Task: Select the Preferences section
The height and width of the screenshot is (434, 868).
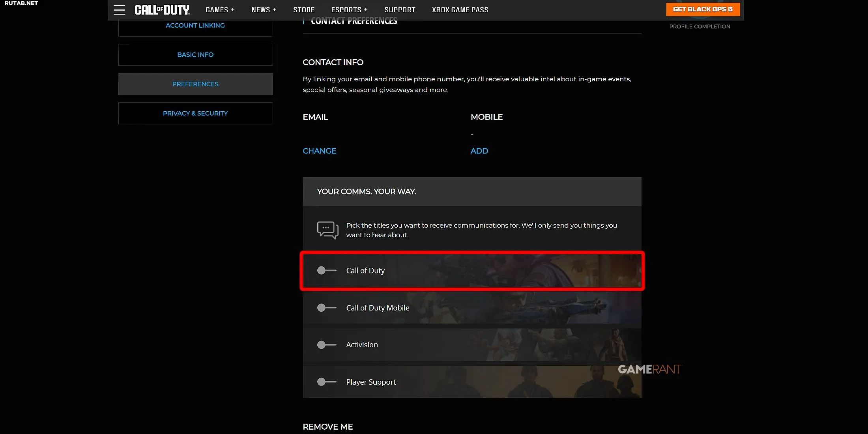Action: pos(195,84)
